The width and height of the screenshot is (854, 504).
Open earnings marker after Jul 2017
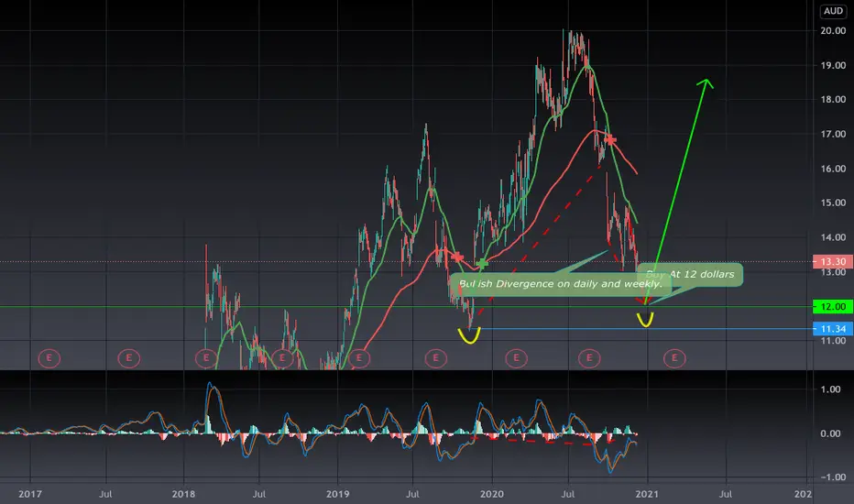[x=129, y=358]
